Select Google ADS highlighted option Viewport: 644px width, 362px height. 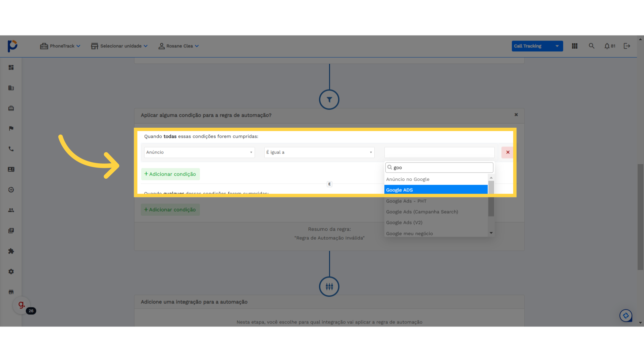point(436,190)
